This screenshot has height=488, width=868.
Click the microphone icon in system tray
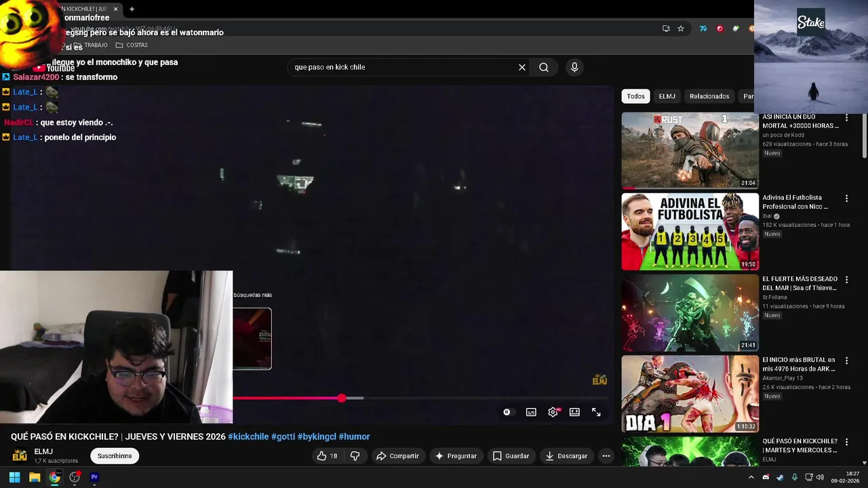click(794, 477)
